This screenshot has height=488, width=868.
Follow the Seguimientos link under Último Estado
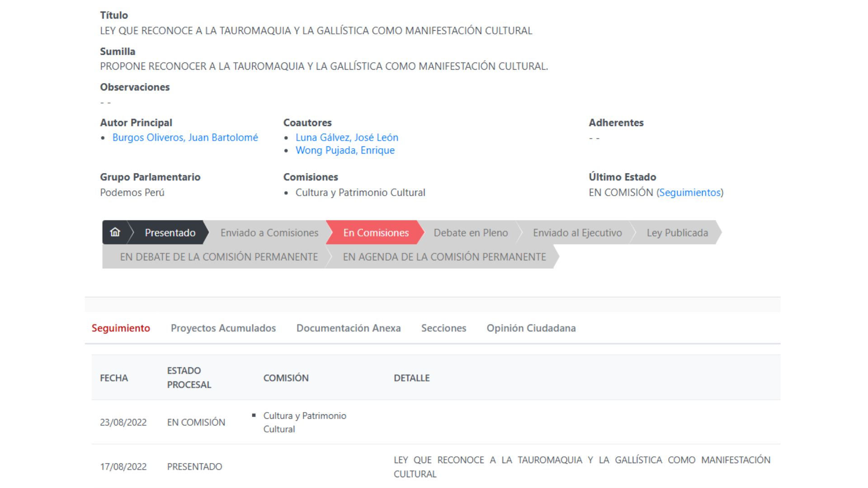click(x=690, y=192)
